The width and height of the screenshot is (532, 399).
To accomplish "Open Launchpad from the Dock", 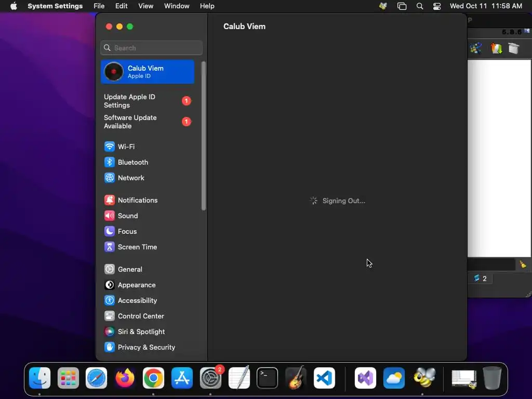I will coord(68,378).
